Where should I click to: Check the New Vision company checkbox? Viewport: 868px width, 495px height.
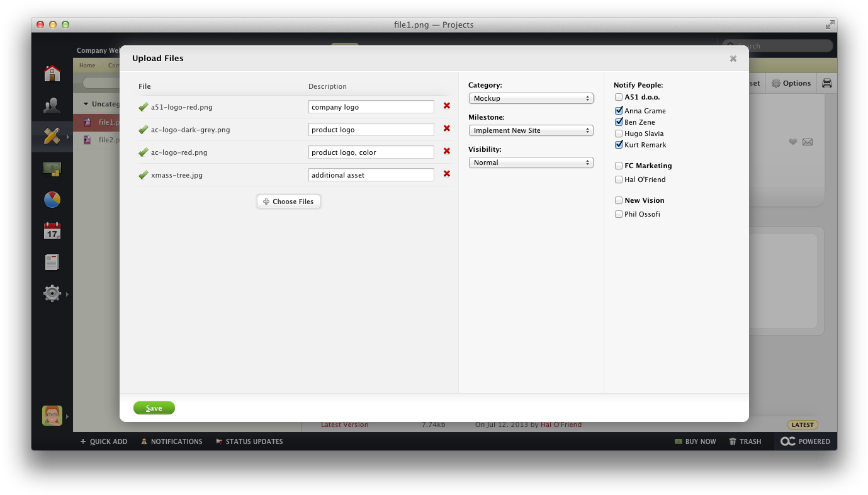[619, 201]
